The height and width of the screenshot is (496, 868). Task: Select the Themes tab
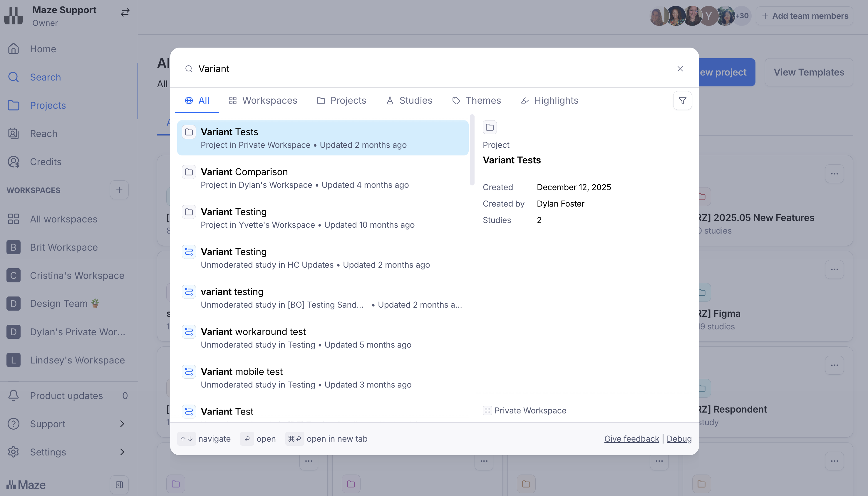click(477, 100)
